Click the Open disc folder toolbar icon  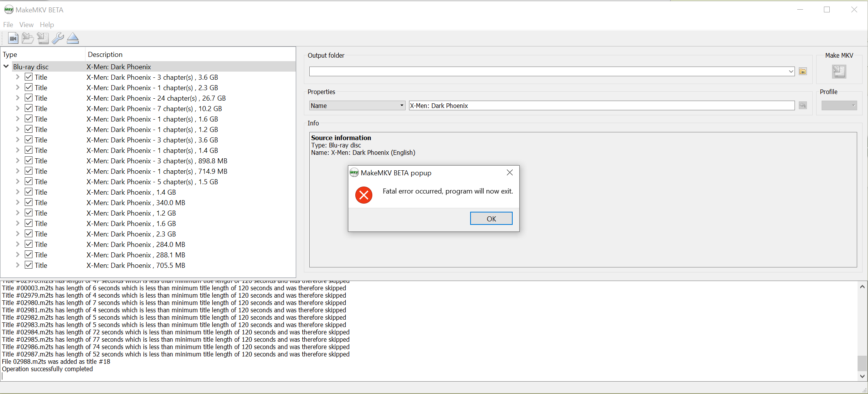(x=27, y=38)
